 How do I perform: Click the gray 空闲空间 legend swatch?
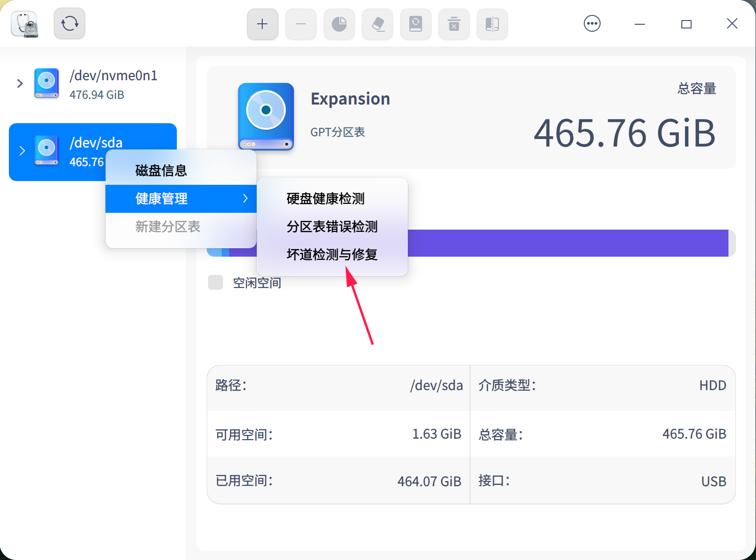pyautogui.click(x=216, y=282)
